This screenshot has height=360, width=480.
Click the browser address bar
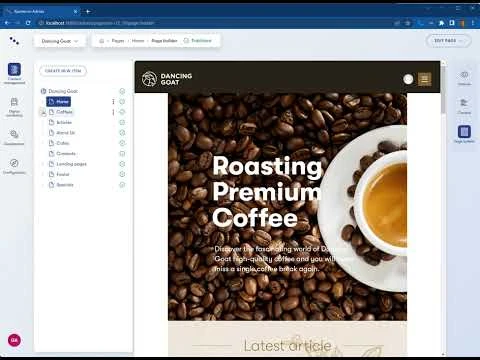[x=213, y=23]
